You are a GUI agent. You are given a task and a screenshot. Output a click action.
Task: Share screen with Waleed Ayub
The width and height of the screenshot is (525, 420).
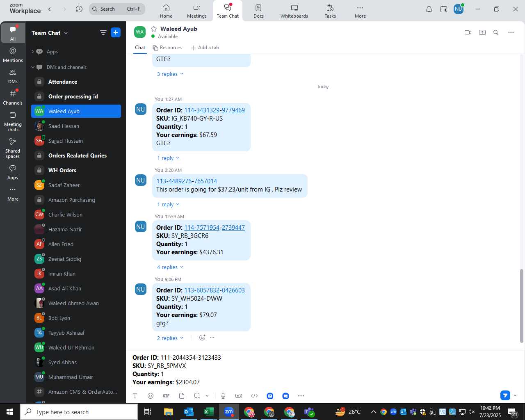[482, 32]
